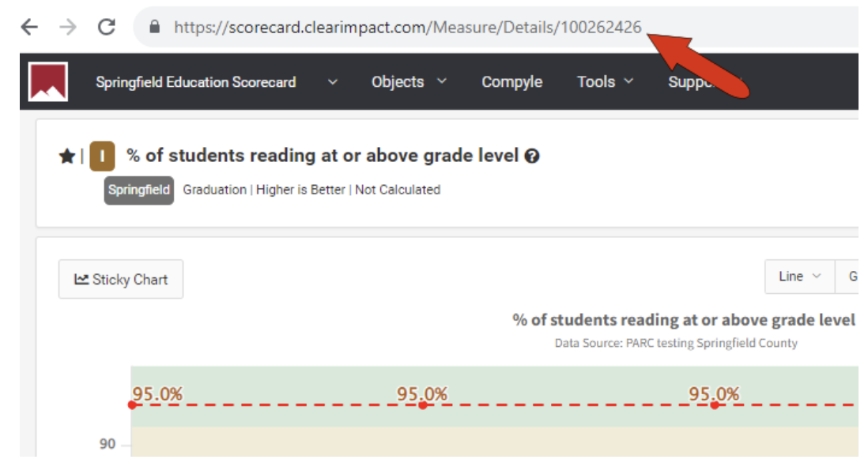Click the address bar URL field

click(x=407, y=27)
